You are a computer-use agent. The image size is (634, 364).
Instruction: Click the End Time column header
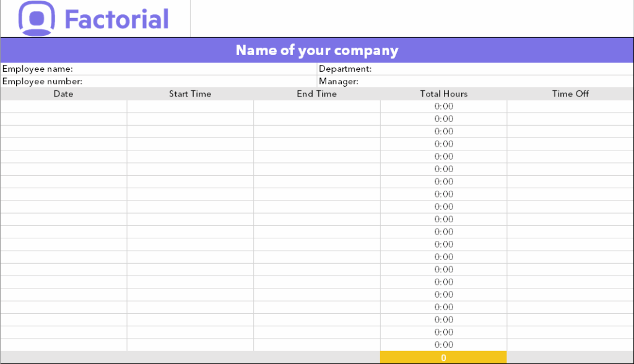click(317, 94)
